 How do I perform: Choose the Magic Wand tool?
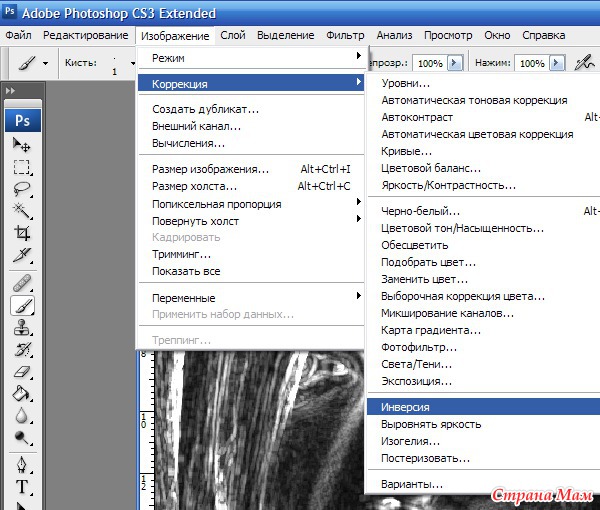tap(22, 210)
